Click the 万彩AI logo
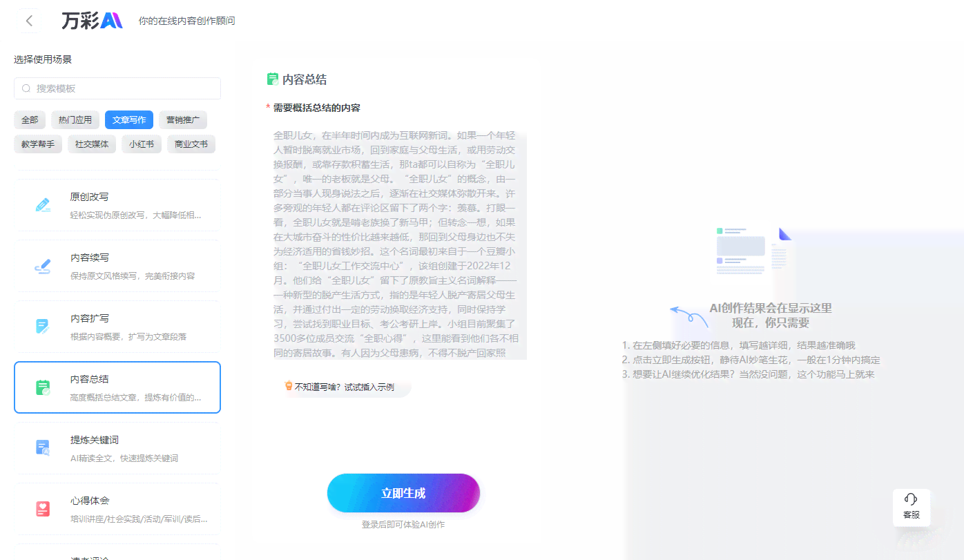Viewport: 964px width, 560px height. tap(92, 21)
